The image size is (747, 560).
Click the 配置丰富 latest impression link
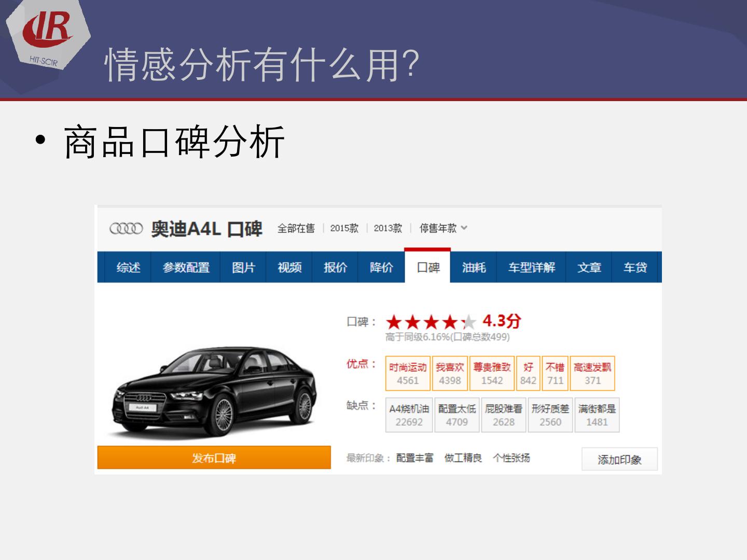pyautogui.click(x=414, y=458)
